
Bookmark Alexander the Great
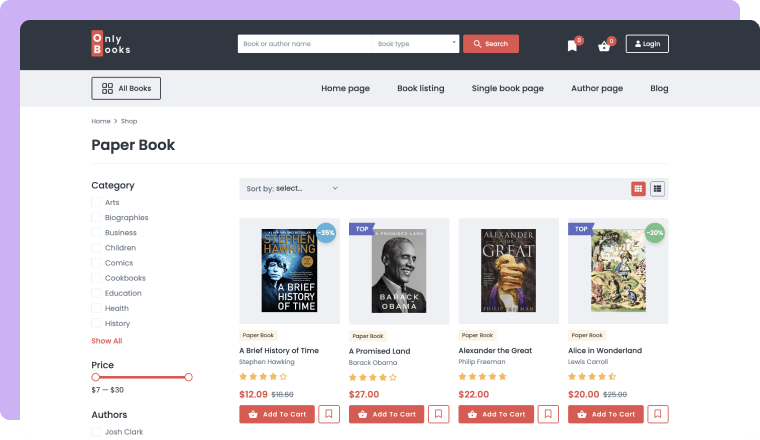[548, 414]
